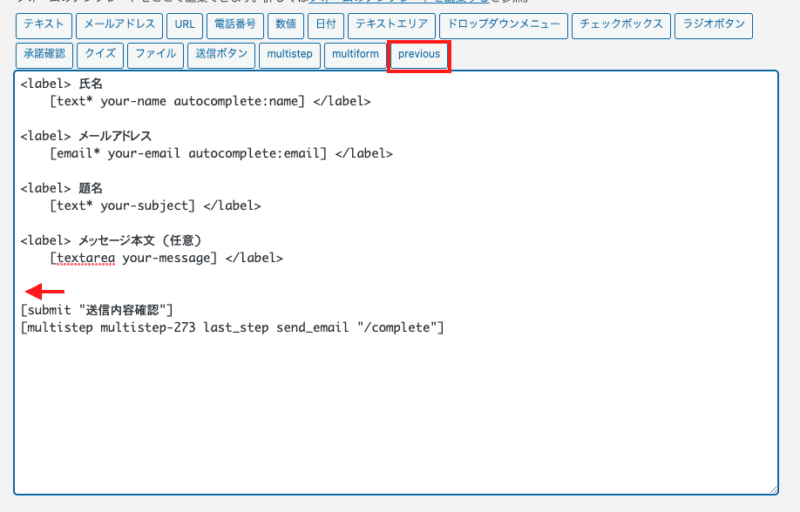Insert a 送信ボタン submit tag
This screenshot has width=800, height=512.
[219, 55]
